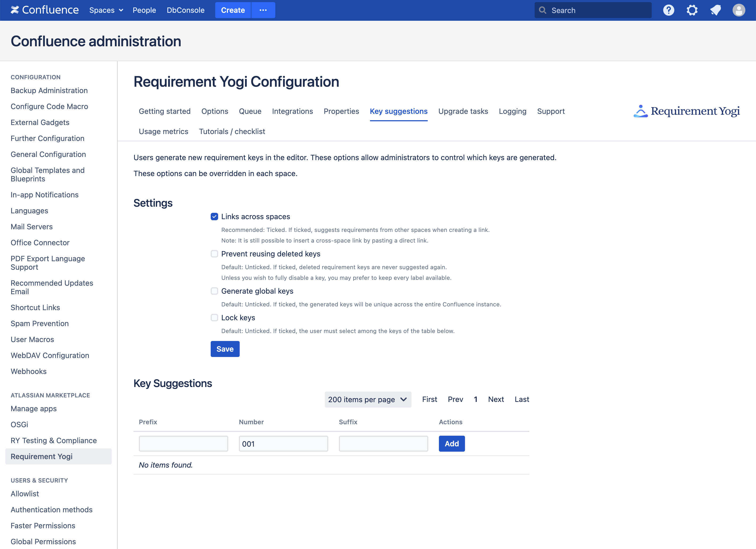
Task: Untick Links across spaces checkbox
Action: pyautogui.click(x=214, y=217)
